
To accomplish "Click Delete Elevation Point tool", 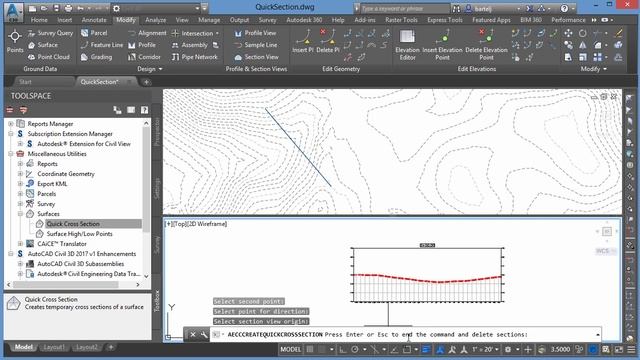I will point(486,45).
